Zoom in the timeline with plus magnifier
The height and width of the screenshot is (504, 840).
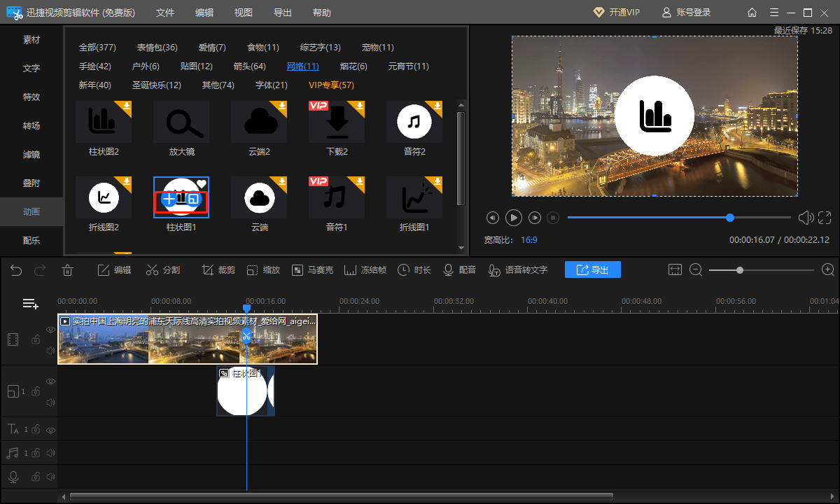(828, 270)
